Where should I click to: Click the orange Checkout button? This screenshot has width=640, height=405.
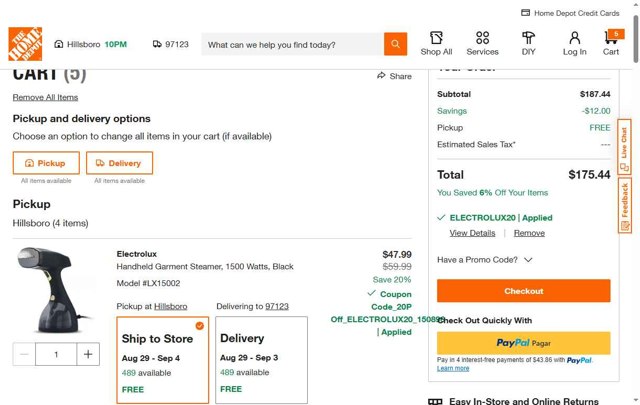pyautogui.click(x=524, y=291)
